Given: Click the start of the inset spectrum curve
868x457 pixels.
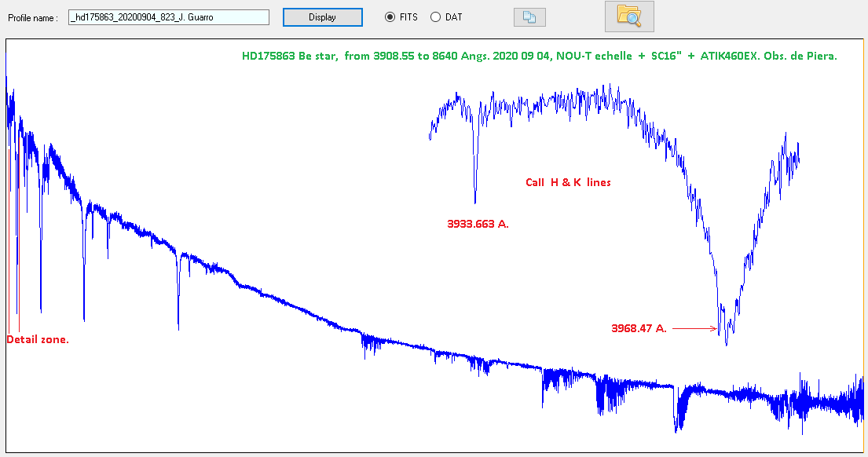Looking at the screenshot, I should (x=430, y=138).
